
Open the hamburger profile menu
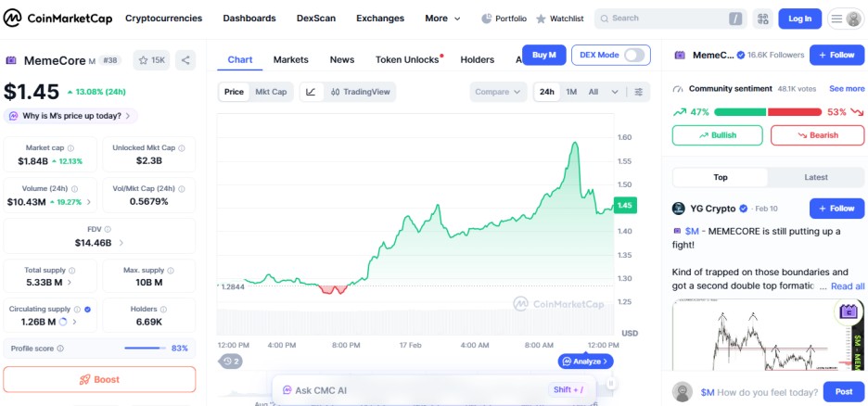point(846,19)
